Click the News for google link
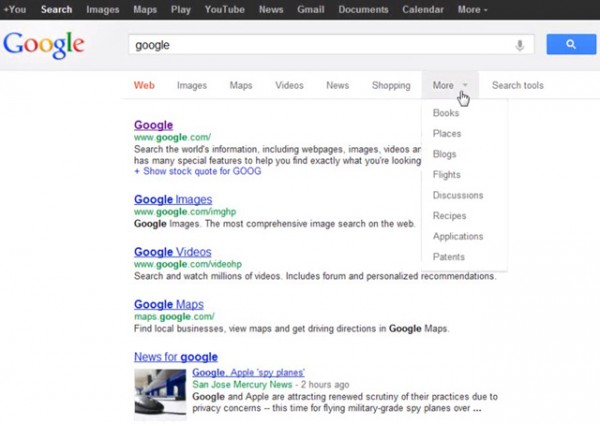 176,357
